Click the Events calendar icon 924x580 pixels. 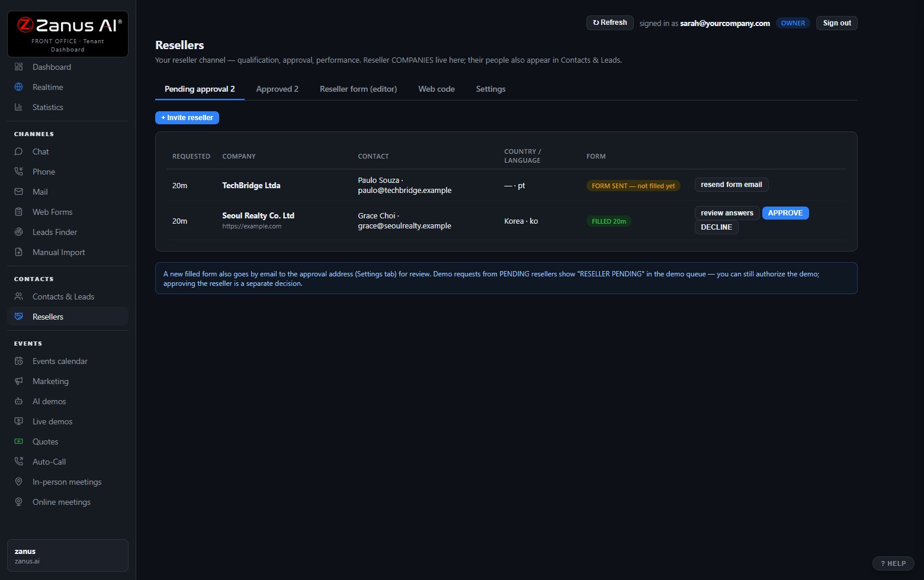point(18,361)
